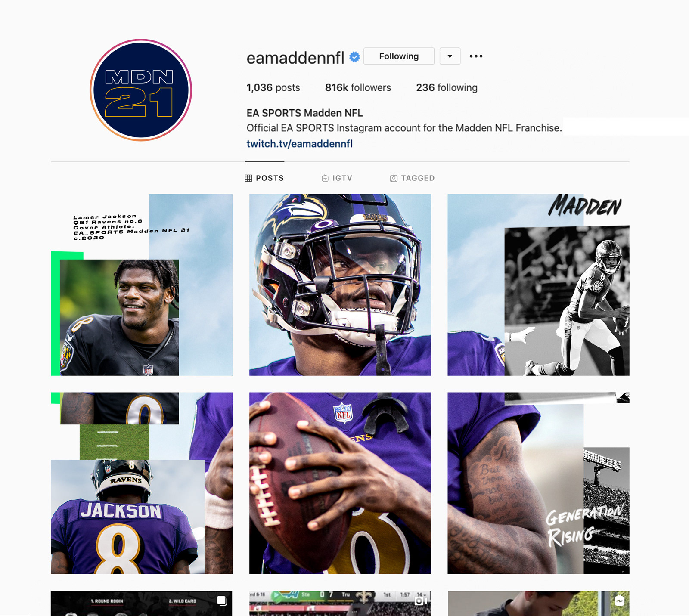This screenshot has height=616, width=689.
Task: View the 816k followers list
Action: tap(358, 87)
